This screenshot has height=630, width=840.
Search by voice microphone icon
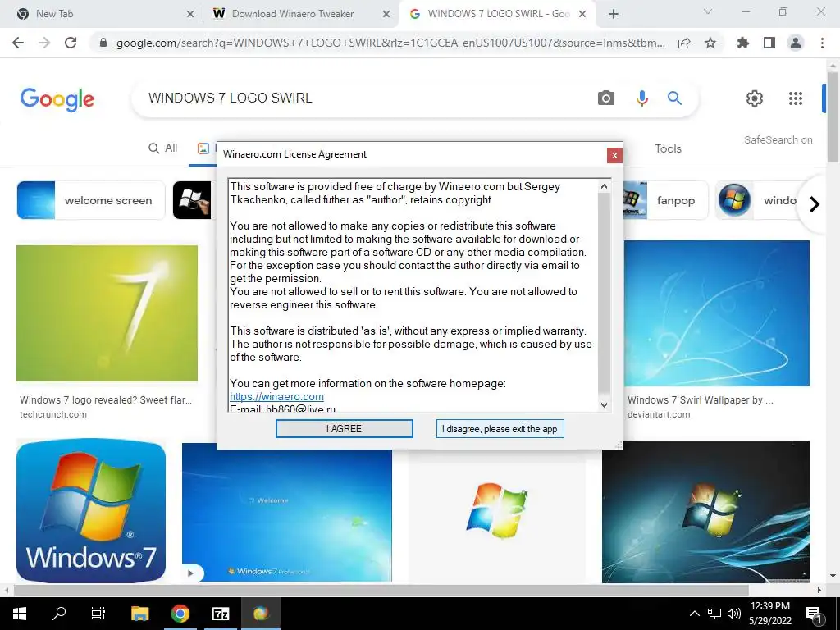[x=641, y=98]
